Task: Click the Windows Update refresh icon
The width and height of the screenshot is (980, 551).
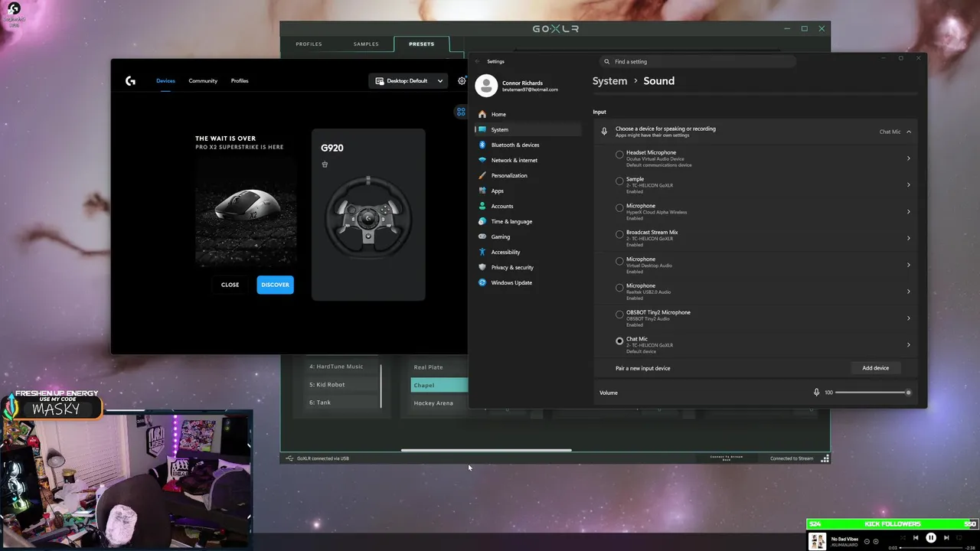Action: pos(482,282)
